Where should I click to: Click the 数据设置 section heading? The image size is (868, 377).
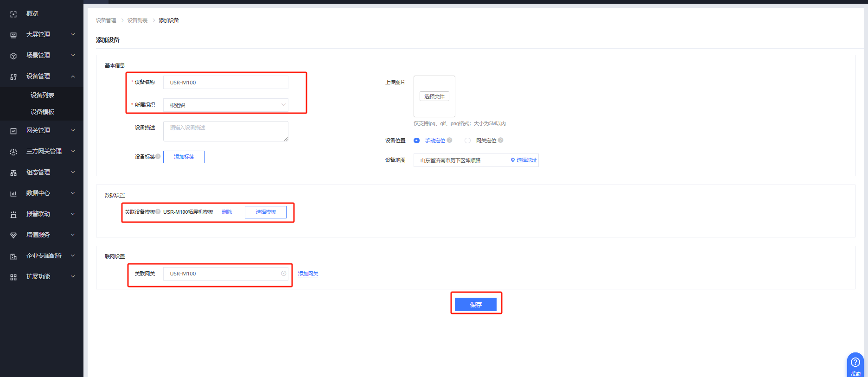(x=115, y=195)
